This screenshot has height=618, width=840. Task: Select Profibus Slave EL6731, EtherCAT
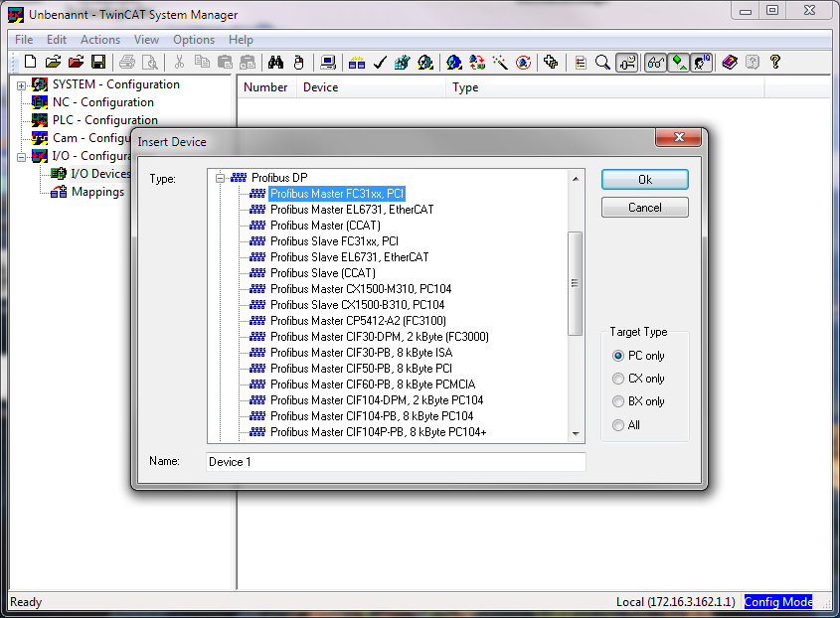pyautogui.click(x=349, y=257)
